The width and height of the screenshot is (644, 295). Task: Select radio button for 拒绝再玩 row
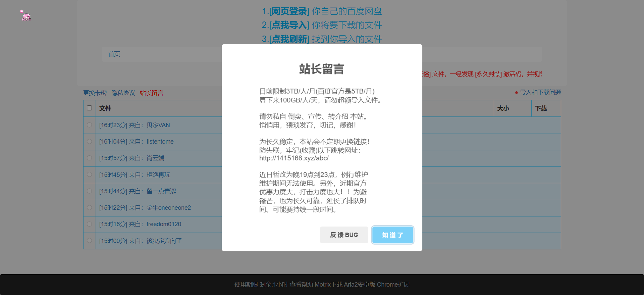click(89, 175)
